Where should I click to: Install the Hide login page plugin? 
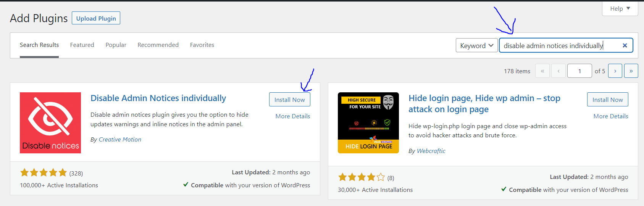608,100
